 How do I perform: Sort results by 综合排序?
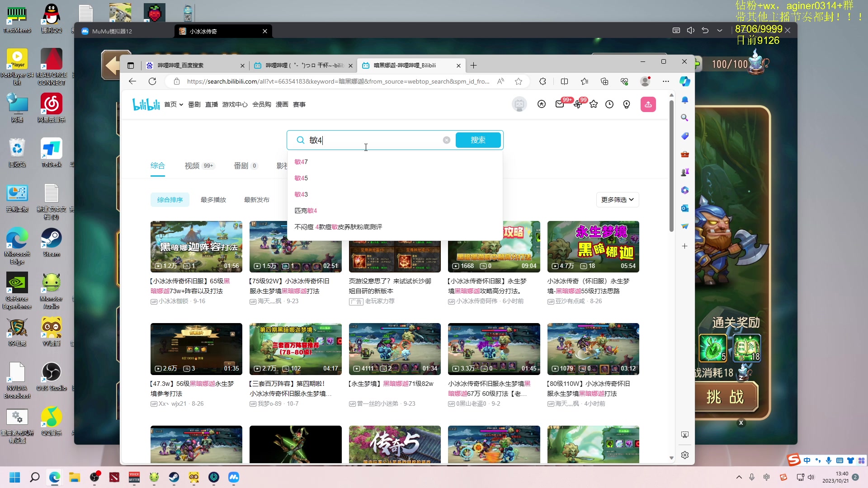170,200
